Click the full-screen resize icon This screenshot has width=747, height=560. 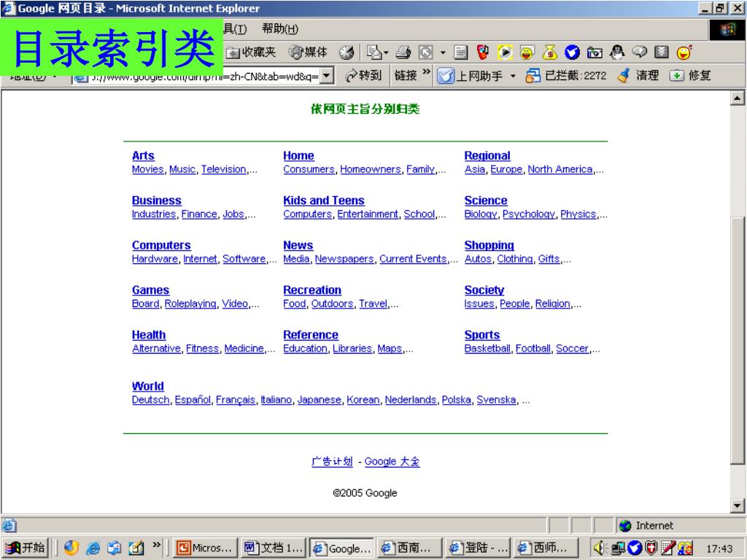[425, 52]
